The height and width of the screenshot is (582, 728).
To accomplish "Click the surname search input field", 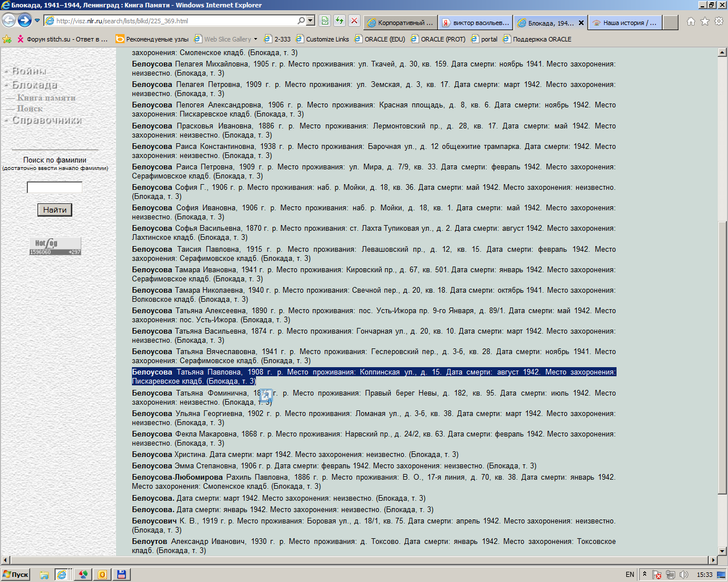I will (x=55, y=188).
